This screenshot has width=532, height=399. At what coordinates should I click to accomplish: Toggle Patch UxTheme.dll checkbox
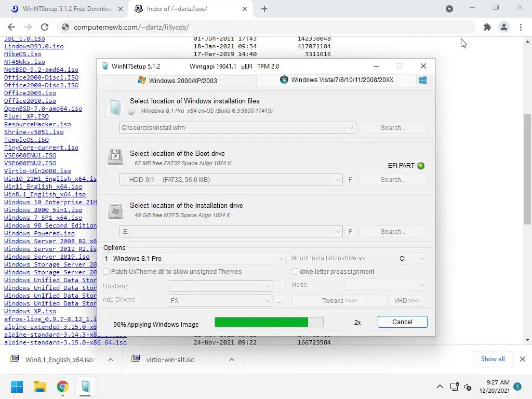(106, 271)
